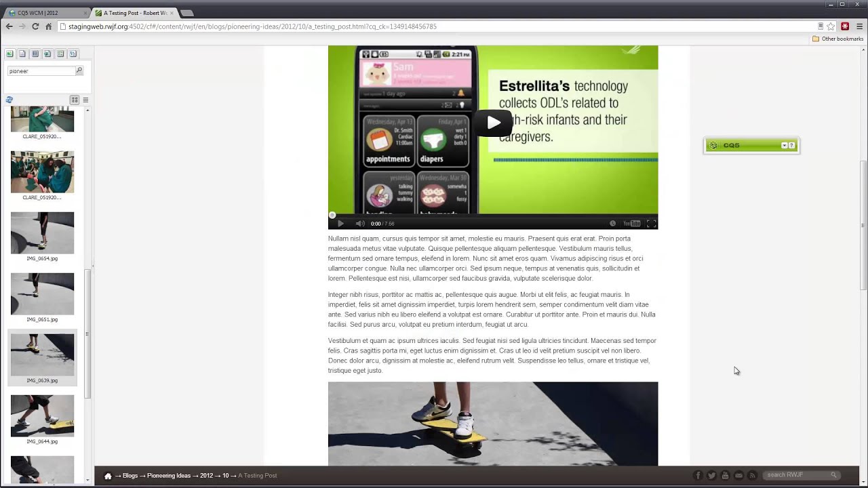
Task: Collapse the CQ5 sidekick with arrow button
Action: click(x=784, y=146)
